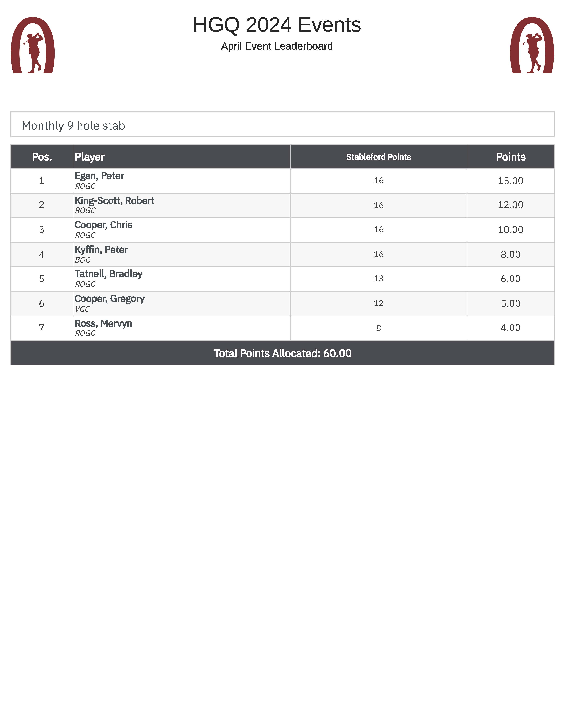
Task: Click the BGC club label under Kyffin
Action: (82, 260)
